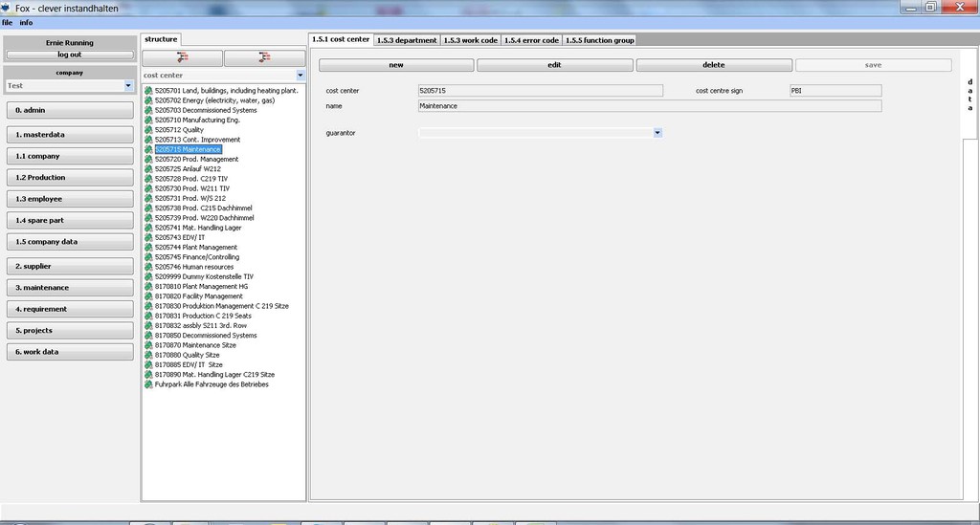This screenshot has width=980, height=525.
Task: Click the green icon beside 5205701 Land, buildings
Action: [x=148, y=91]
